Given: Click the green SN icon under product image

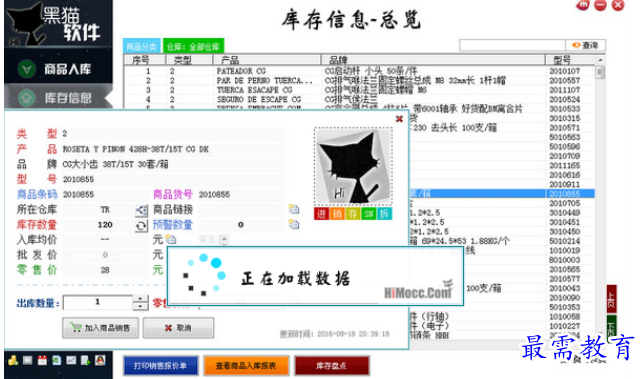Looking at the screenshot, I should click(369, 214).
